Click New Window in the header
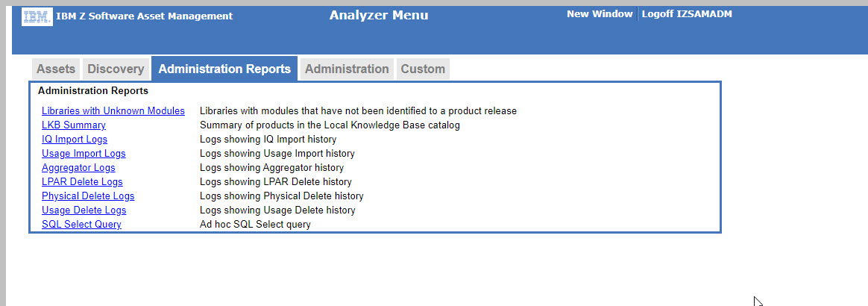 600,14
